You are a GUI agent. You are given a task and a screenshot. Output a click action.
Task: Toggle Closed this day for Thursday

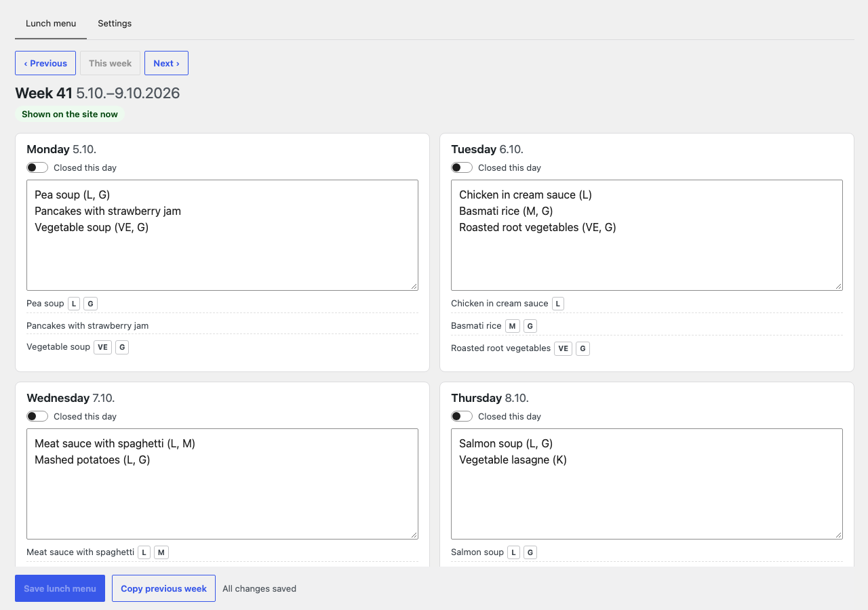462,416
